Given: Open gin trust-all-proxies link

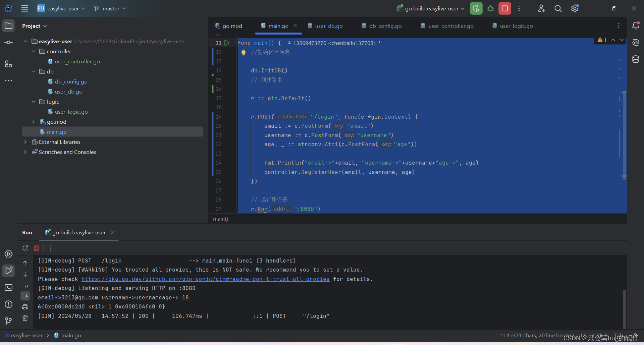Looking at the screenshot, I should pos(205,279).
